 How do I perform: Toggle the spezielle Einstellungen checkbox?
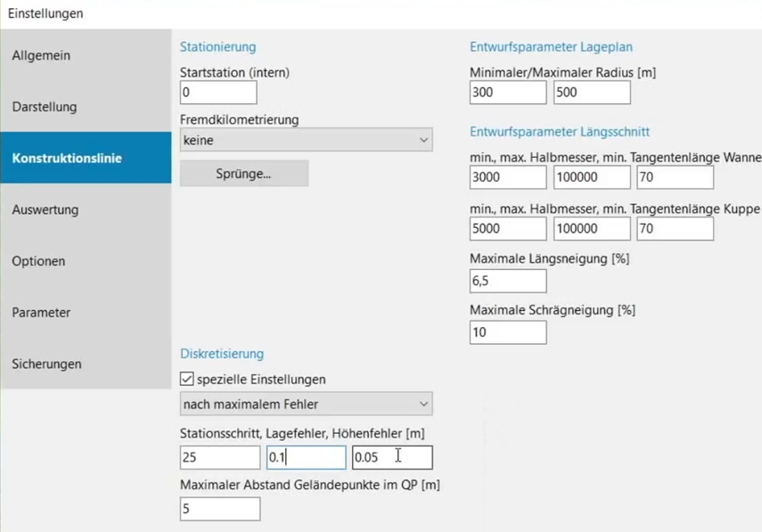pyautogui.click(x=187, y=379)
